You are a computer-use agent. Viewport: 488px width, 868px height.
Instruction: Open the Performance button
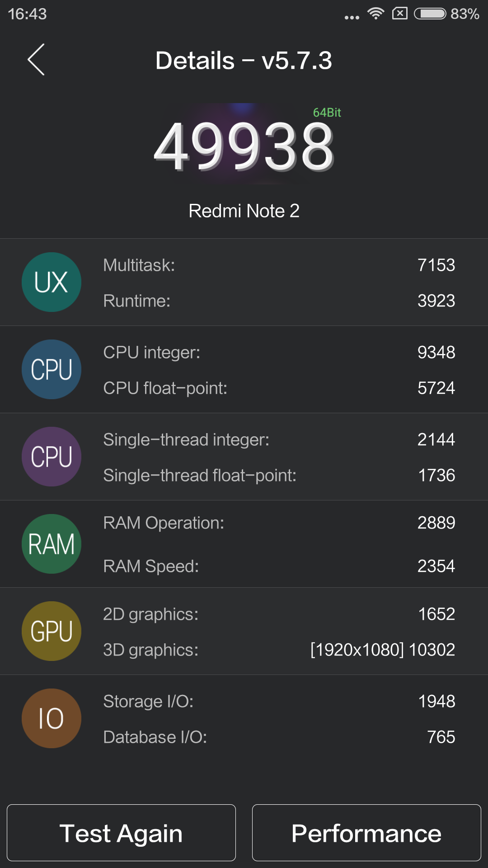(x=366, y=833)
